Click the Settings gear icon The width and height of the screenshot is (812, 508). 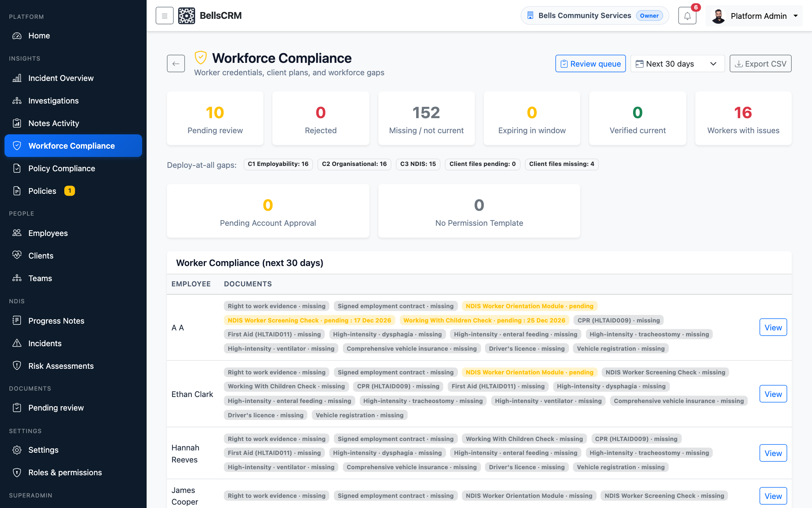click(x=17, y=450)
